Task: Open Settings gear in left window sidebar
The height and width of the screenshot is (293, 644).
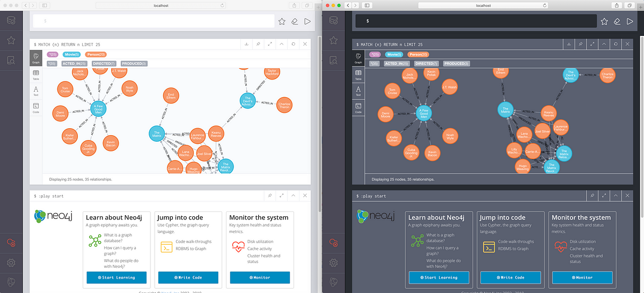Action: [11, 263]
